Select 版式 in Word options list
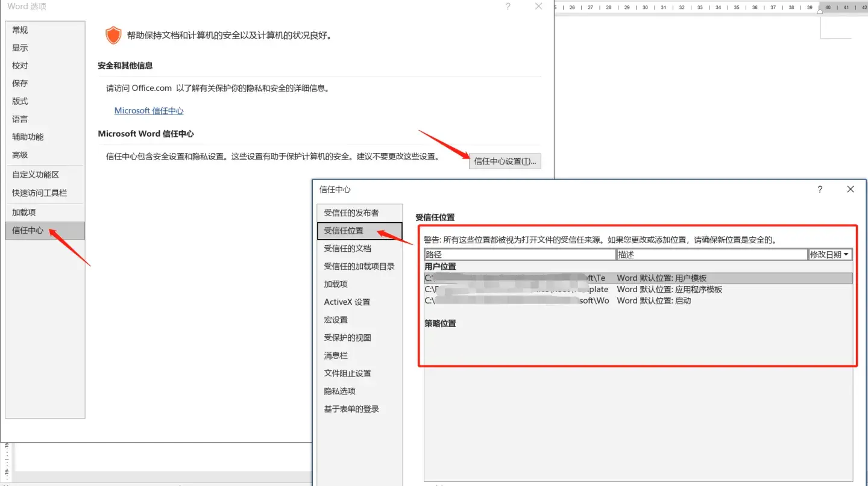This screenshot has width=868, height=486. pos(45,101)
